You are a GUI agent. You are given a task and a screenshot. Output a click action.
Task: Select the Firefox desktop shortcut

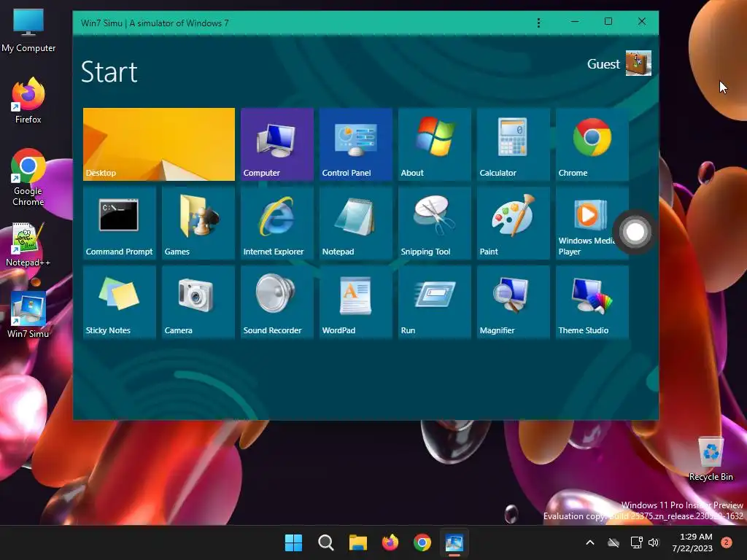pos(28,100)
